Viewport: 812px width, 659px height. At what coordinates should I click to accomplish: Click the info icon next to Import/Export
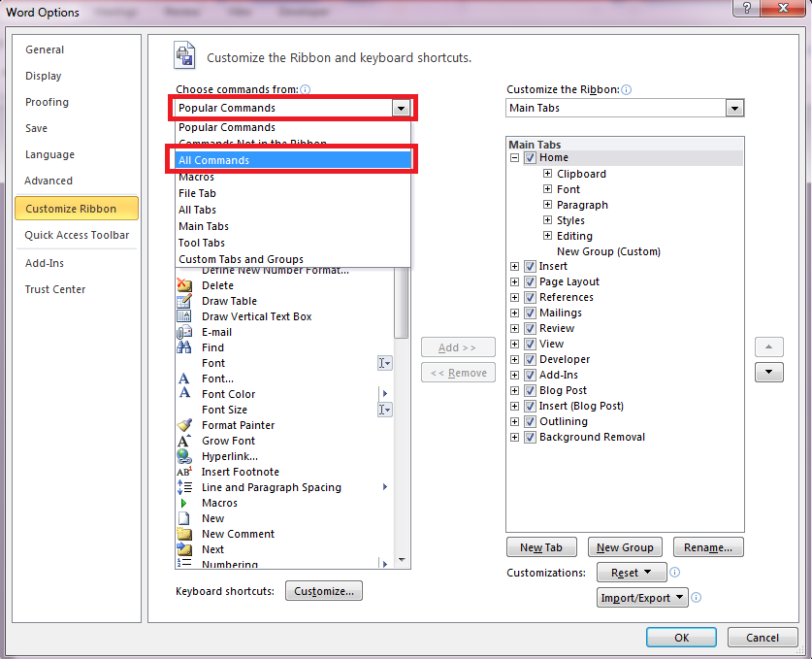(x=697, y=597)
